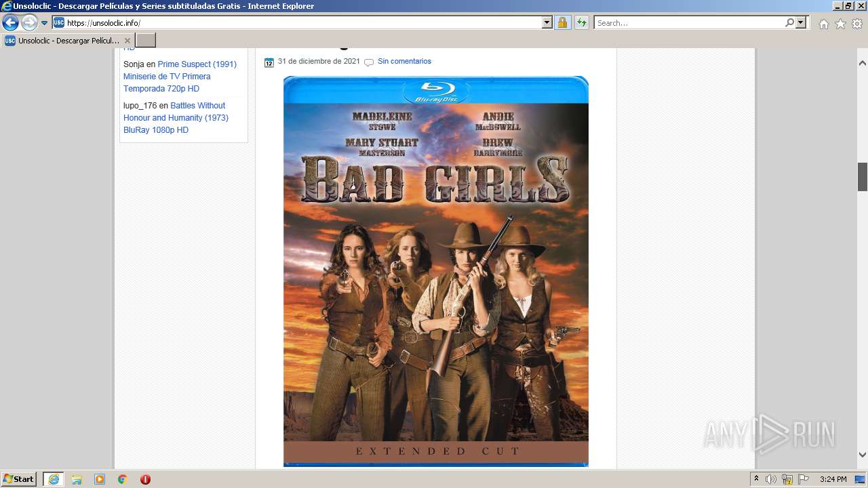Click the scrollbar down arrow

click(x=863, y=455)
